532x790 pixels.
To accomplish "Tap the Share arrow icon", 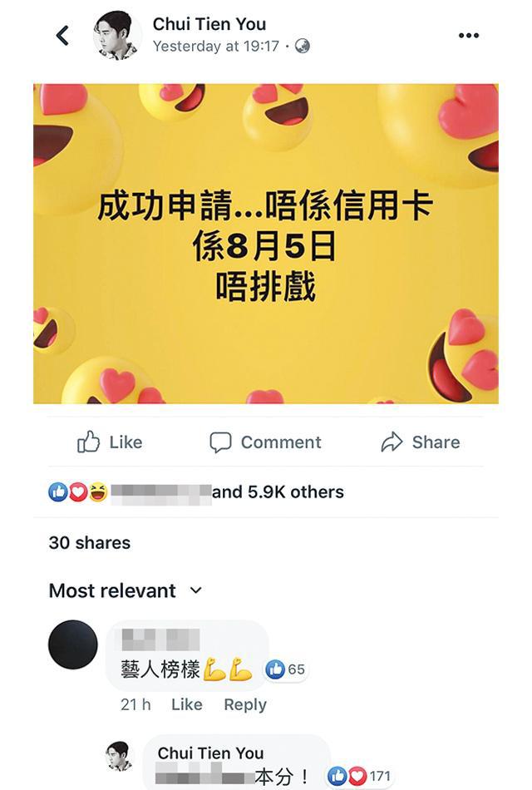I will coord(392,442).
